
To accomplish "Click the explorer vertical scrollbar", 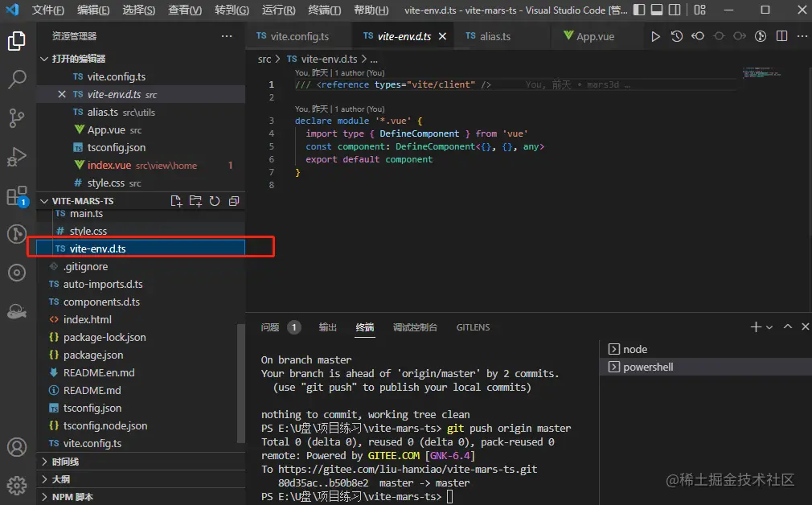I will tap(241, 384).
